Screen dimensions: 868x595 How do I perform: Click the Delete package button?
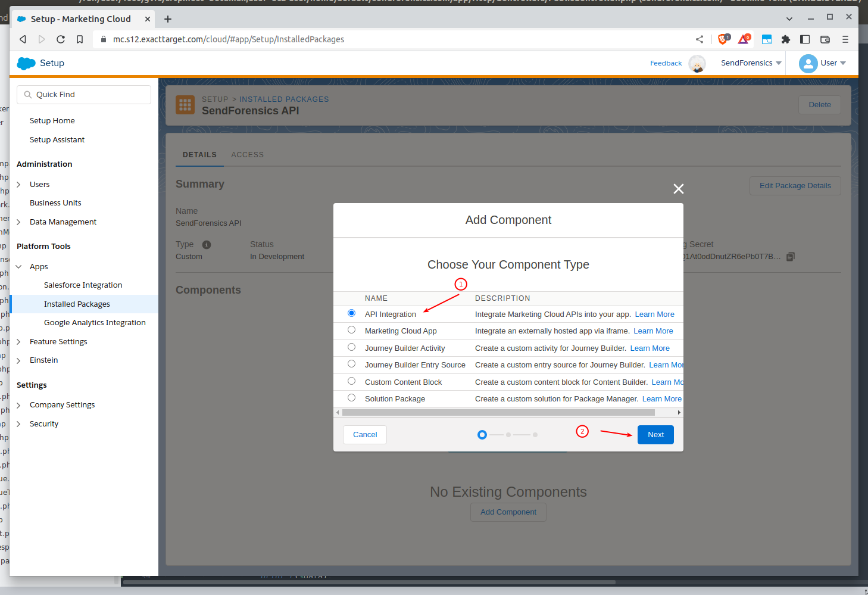click(x=820, y=105)
